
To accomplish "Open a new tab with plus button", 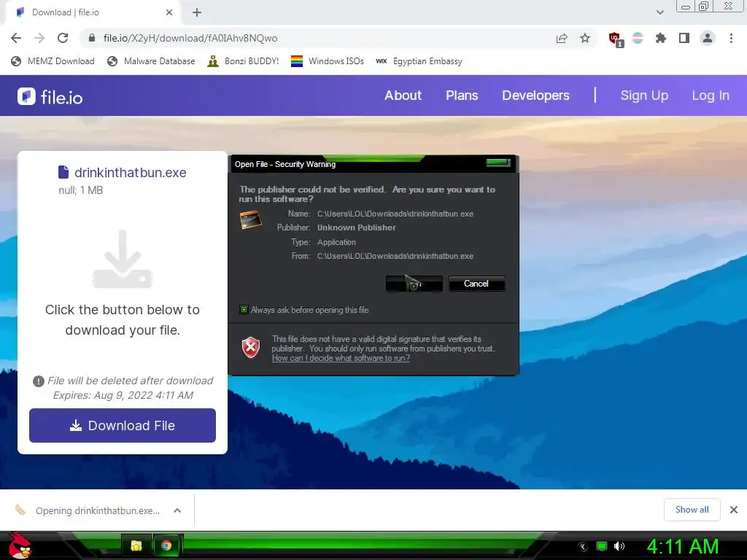I will 197,12.
